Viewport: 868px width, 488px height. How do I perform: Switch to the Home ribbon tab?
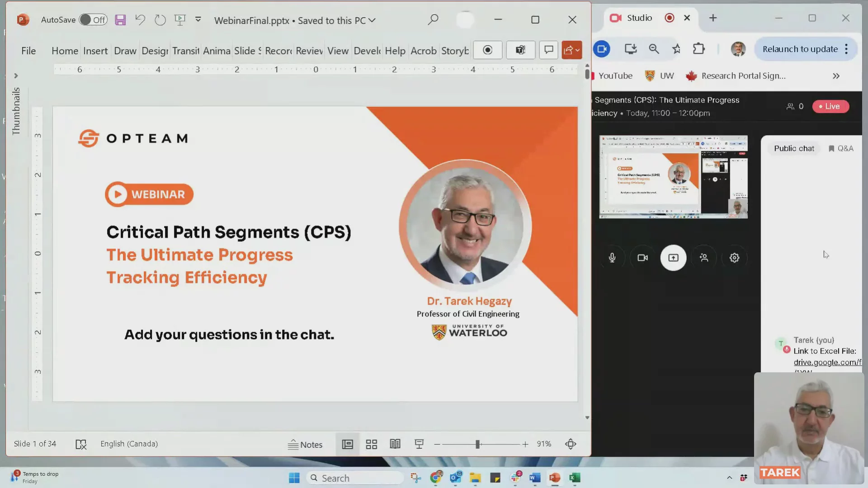(65, 51)
